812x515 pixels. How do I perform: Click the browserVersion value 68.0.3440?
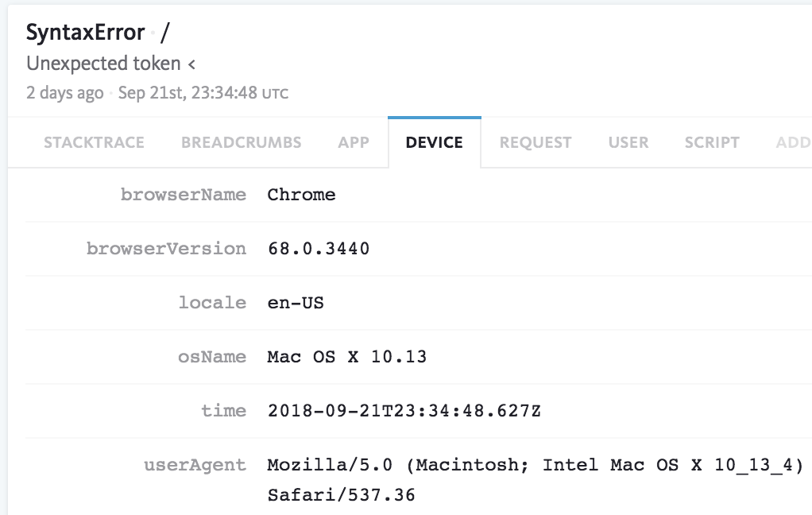pos(319,249)
